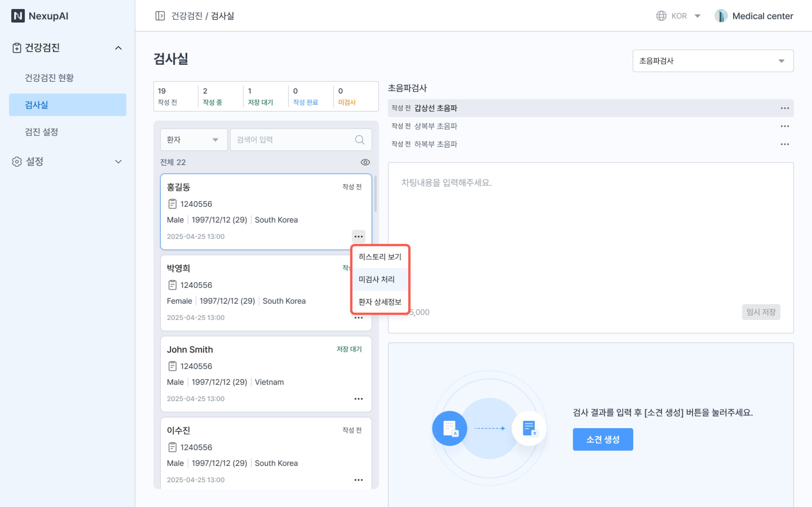Open the 환자 search filter dropdown
812x507 pixels.
click(x=193, y=139)
